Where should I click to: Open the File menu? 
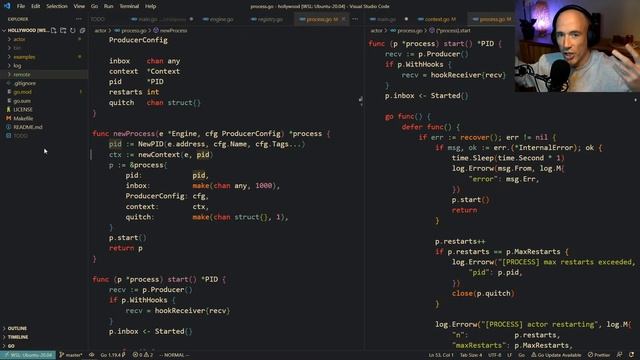pyautogui.click(x=21, y=6)
